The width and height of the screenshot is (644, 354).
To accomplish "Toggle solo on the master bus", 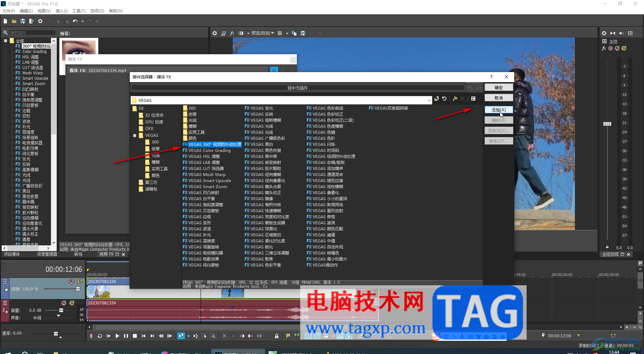I will (624, 48).
